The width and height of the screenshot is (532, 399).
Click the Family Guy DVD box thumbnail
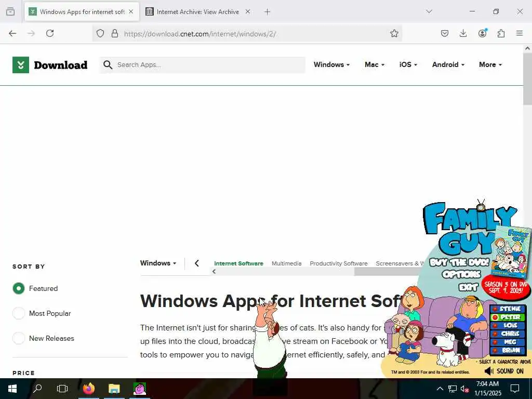pyautogui.click(x=511, y=252)
